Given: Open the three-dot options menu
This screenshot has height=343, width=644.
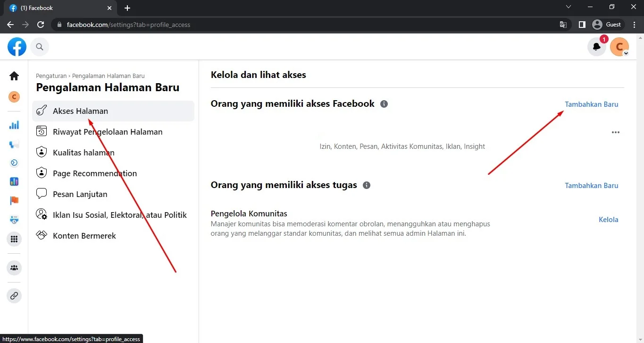Looking at the screenshot, I should (x=615, y=133).
